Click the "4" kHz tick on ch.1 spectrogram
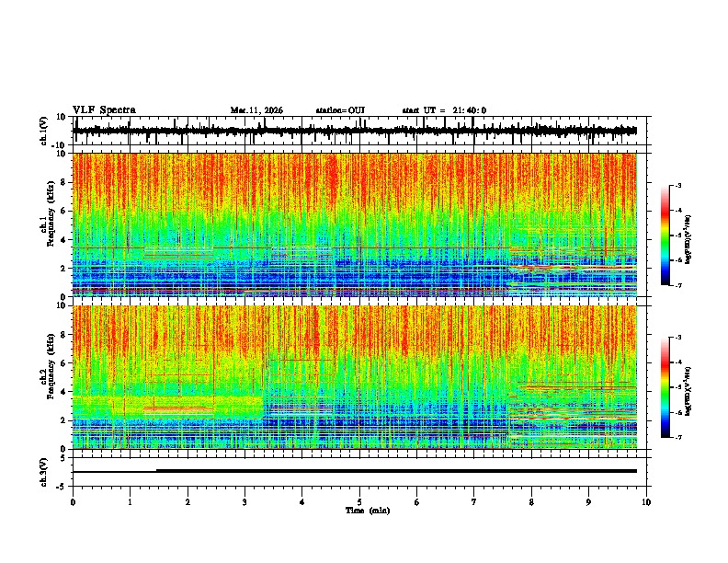 tap(63, 240)
